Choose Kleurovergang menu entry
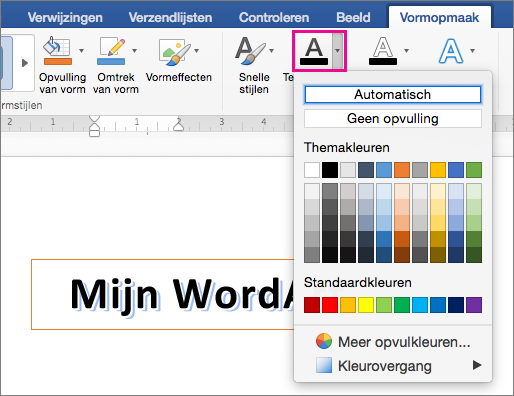The height and width of the screenshot is (396, 514). point(393,365)
